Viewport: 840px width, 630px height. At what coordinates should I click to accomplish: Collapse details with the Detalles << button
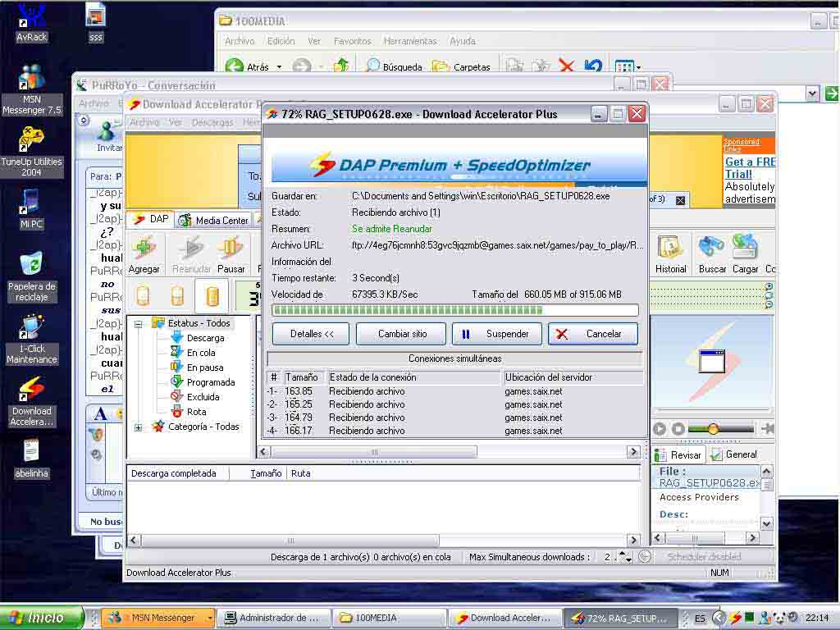[311, 334]
